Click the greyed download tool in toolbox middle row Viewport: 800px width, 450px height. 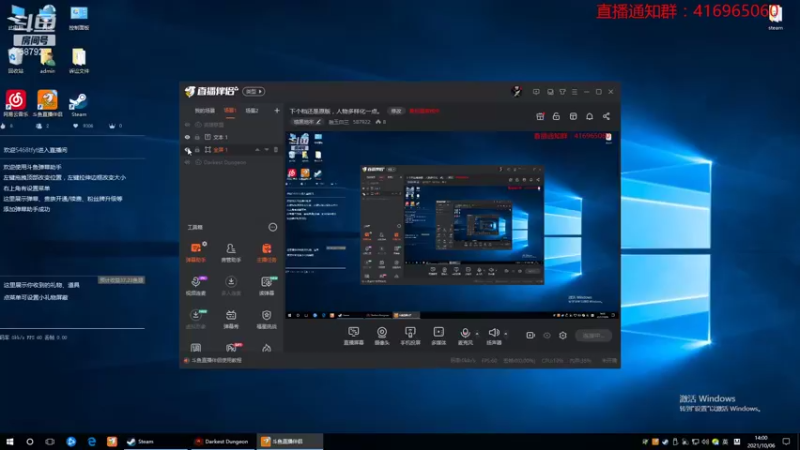click(x=231, y=285)
